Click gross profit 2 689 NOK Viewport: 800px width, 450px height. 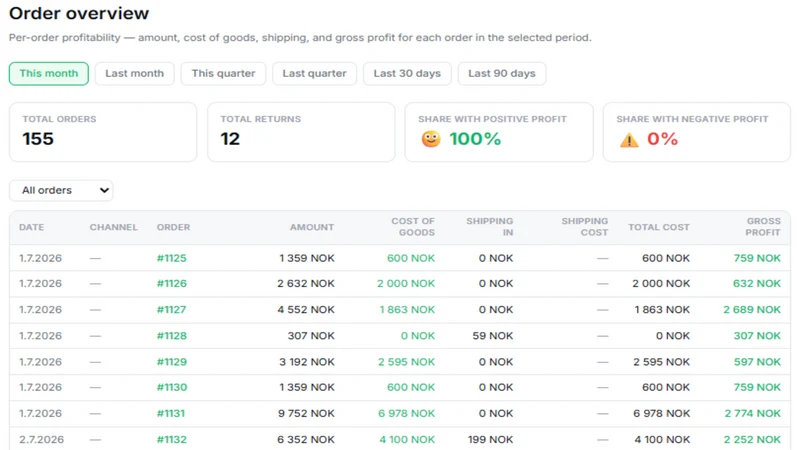click(752, 310)
